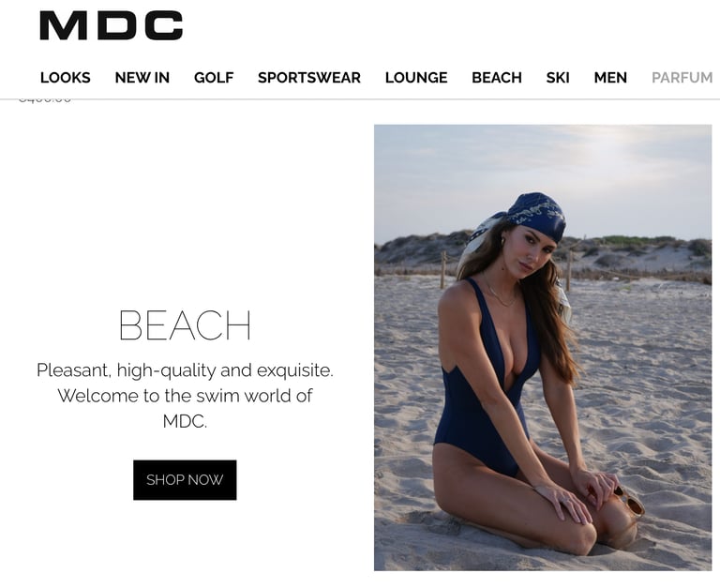Open the greyed PARFUM menu item
The width and height of the screenshot is (720, 588).
(x=682, y=78)
